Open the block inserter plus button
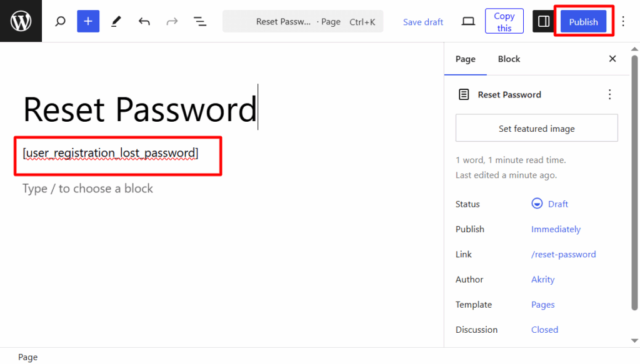The image size is (640, 364). point(88,21)
